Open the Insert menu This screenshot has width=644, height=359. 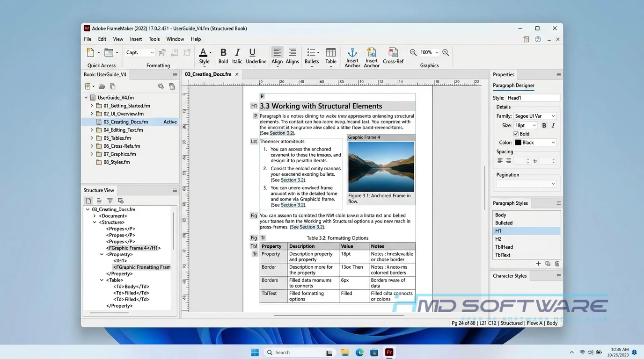click(136, 39)
